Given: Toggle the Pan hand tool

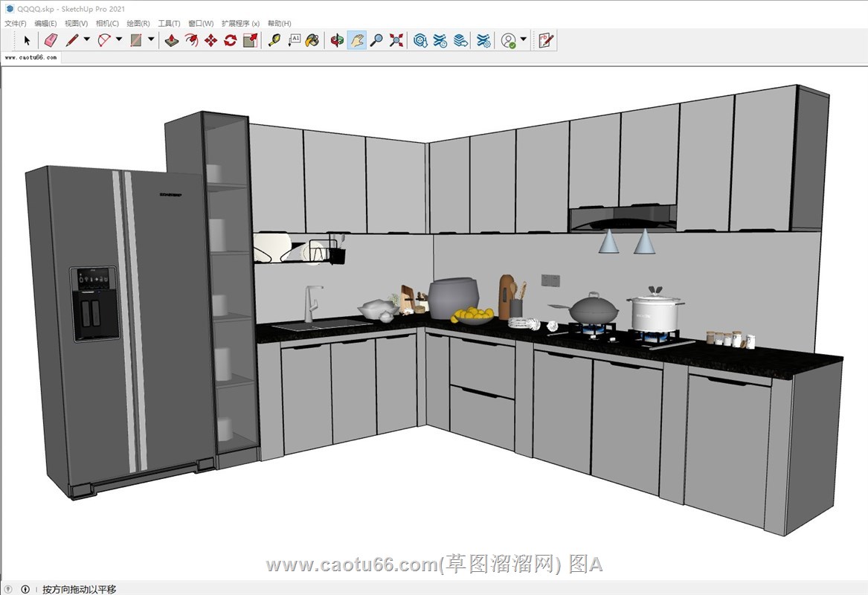Looking at the screenshot, I should (357, 40).
